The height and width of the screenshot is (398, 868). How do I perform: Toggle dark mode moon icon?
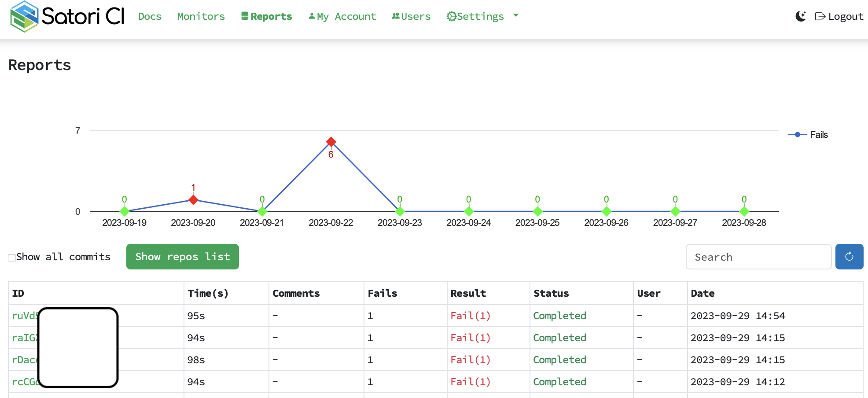[801, 16]
